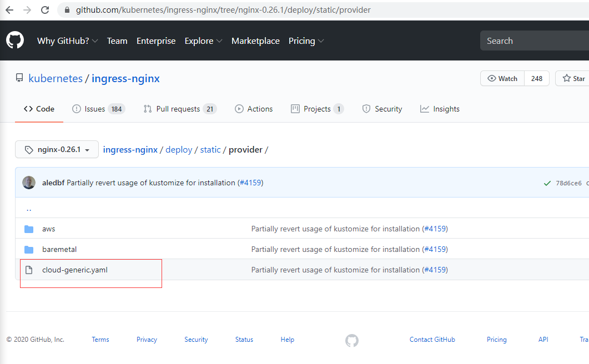Screen dimensions: 589x364
Task: Focus the GitHub Search field
Action: pos(535,41)
